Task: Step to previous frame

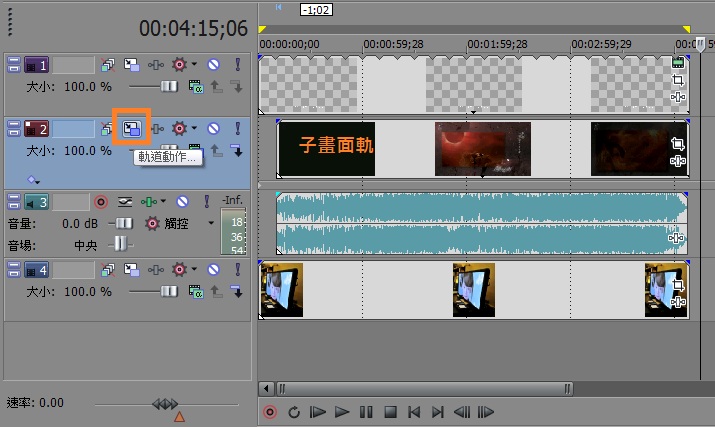Action: (462, 412)
